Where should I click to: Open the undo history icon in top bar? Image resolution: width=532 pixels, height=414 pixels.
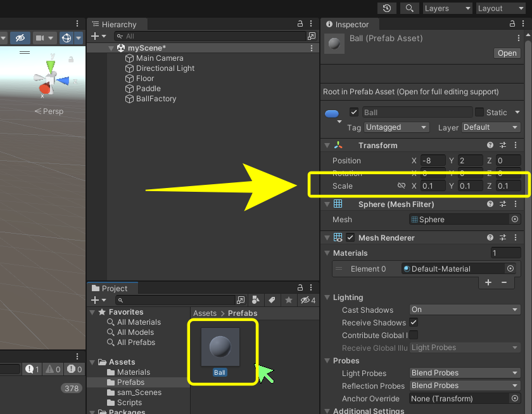387,8
